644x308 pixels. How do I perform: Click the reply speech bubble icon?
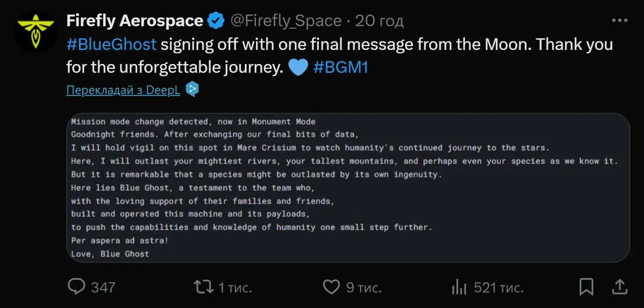pos(77,286)
